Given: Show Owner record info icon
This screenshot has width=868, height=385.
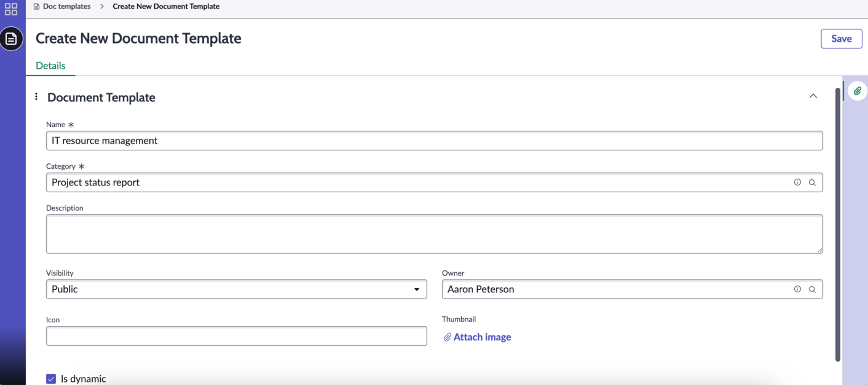Looking at the screenshot, I should [x=797, y=289].
